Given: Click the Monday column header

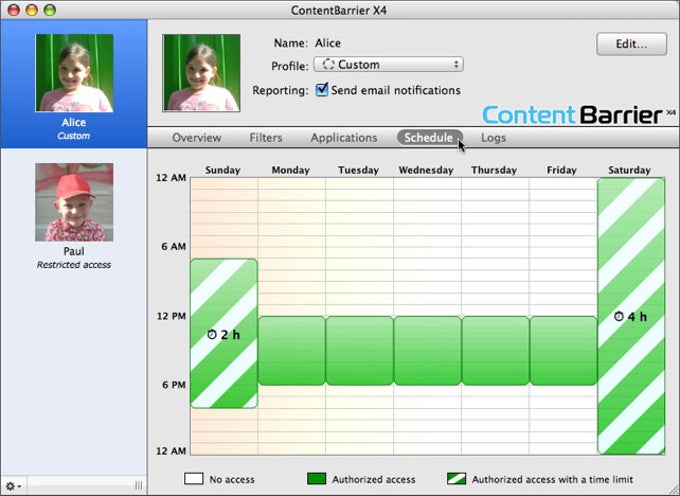Looking at the screenshot, I should (x=291, y=170).
